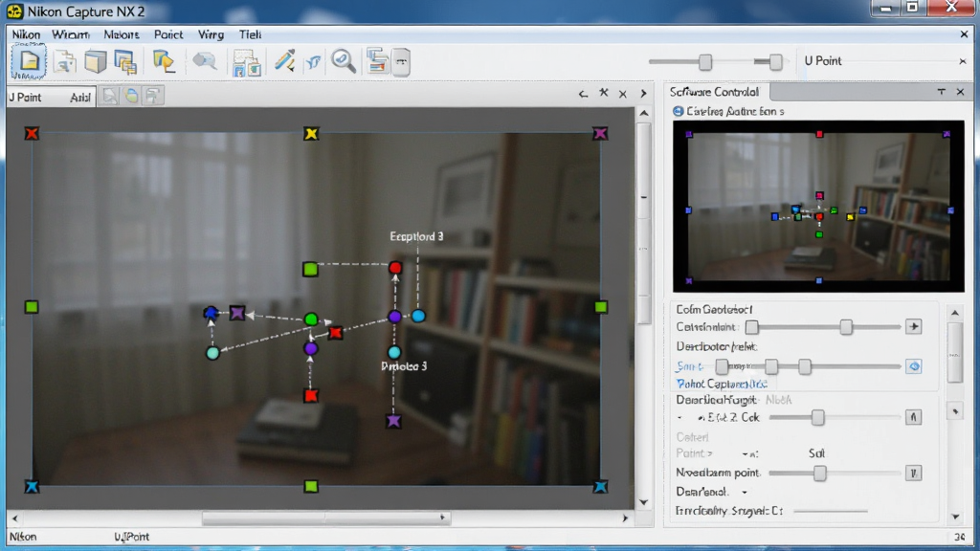Click the Nroedbarm point slider thumb

[x=819, y=474]
